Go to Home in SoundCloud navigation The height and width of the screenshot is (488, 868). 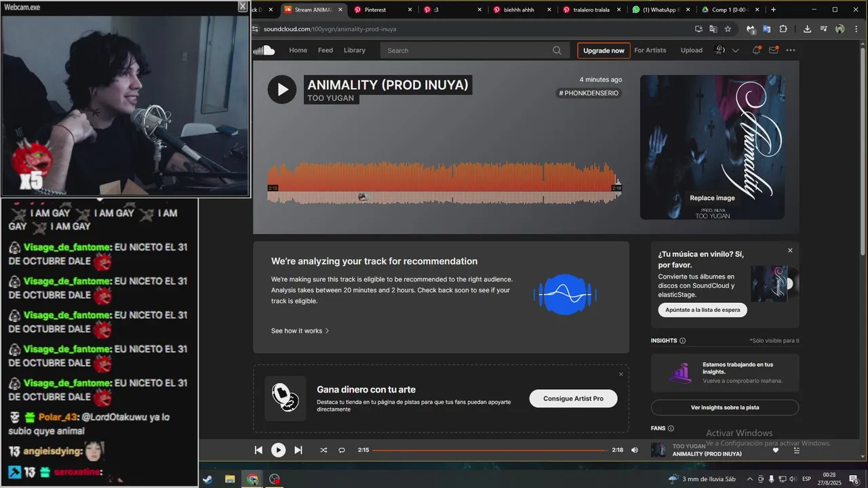[x=298, y=50]
